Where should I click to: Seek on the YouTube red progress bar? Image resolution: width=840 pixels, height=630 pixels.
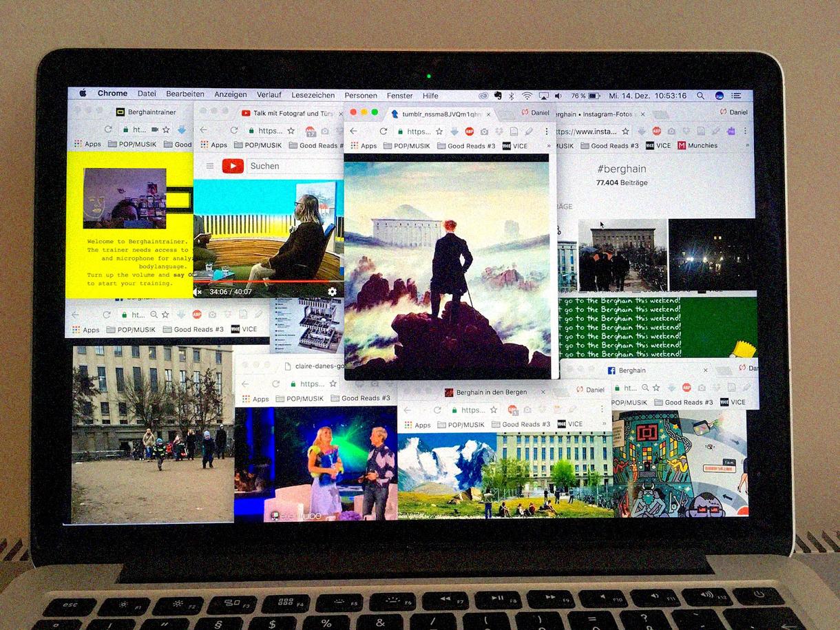[268, 282]
